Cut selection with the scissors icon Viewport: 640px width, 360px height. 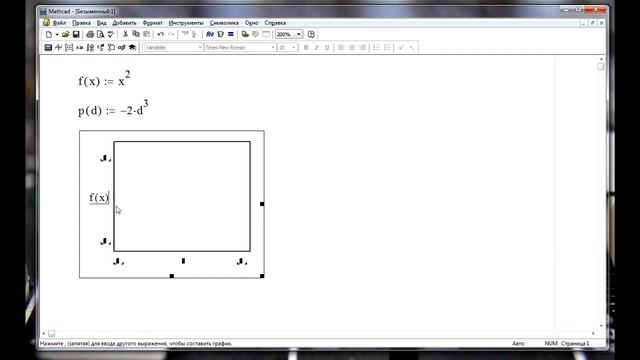click(x=125, y=34)
